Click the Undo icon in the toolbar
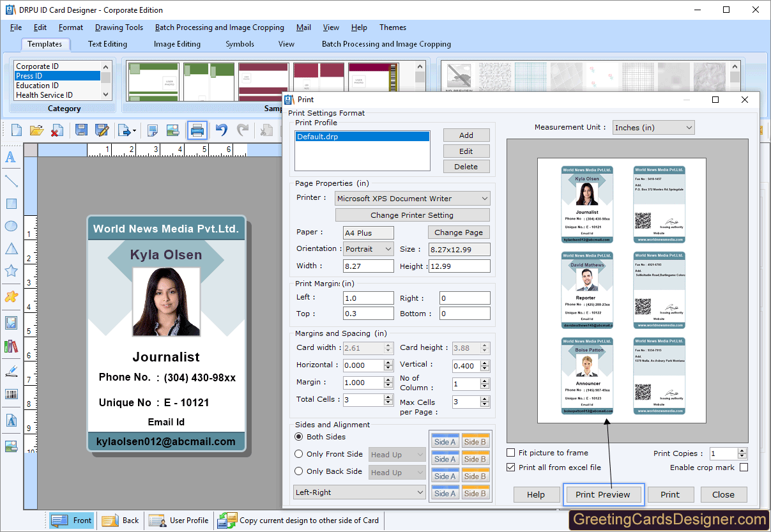Image resolution: width=771 pixels, height=532 pixels. click(222, 130)
